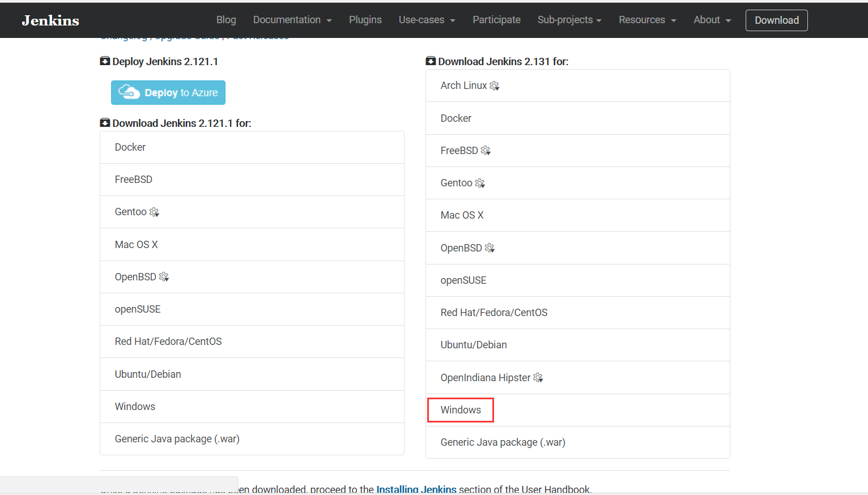Click the cloud icon on Deploy to Azure
The image size is (868, 495).
click(129, 92)
